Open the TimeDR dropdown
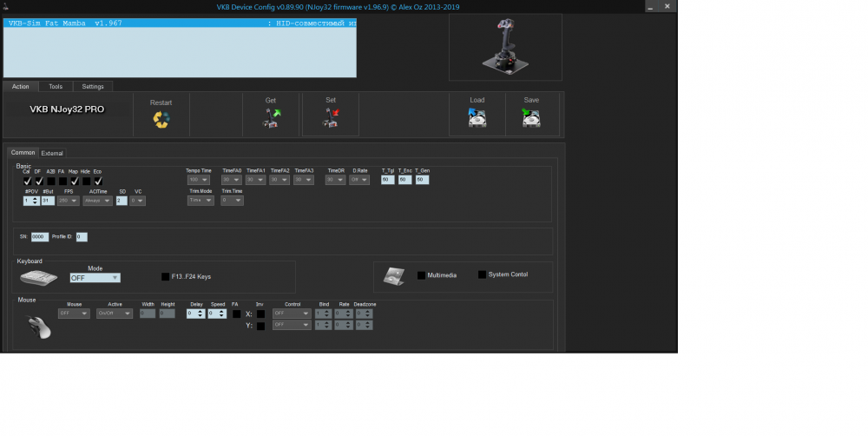The width and height of the screenshot is (868, 436). tap(335, 180)
